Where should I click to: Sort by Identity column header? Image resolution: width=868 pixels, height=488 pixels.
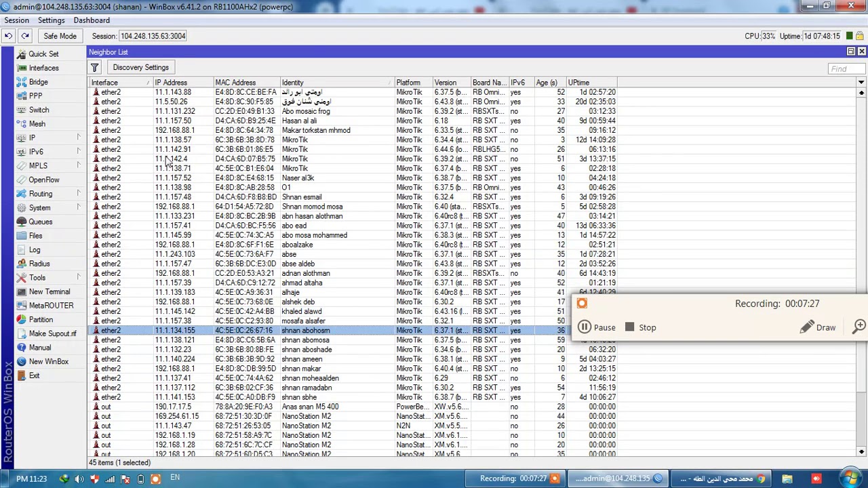click(337, 83)
